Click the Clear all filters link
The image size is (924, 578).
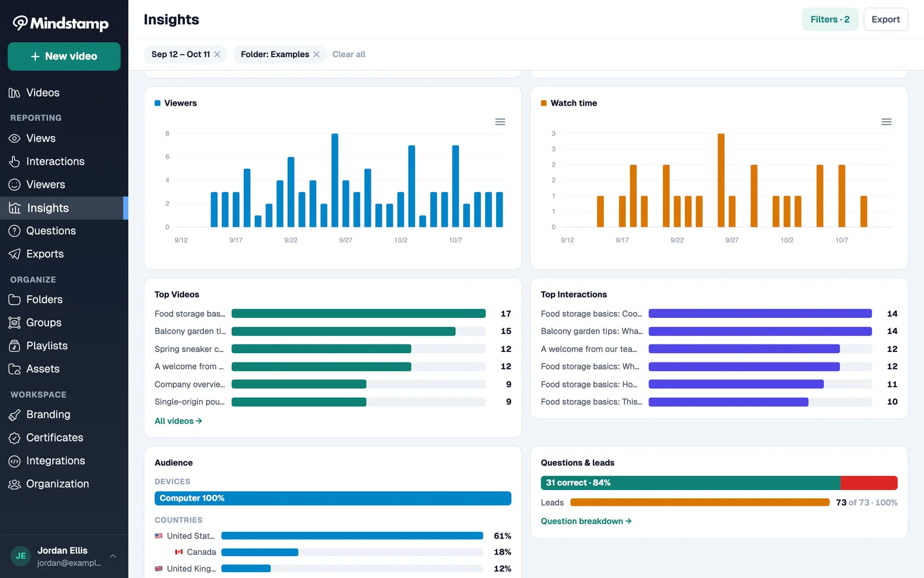tap(349, 54)
